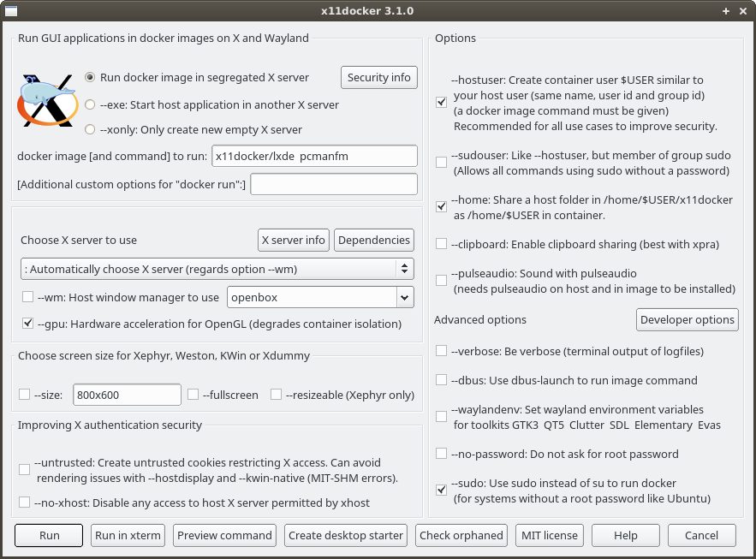Screen dimensions: 756x559
Task: Uncheck --sudo option
Action: (441, 491)
